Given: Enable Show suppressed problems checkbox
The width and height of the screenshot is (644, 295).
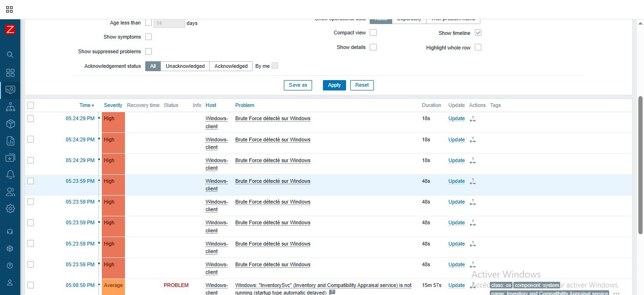Looking at the screenshot, I should 149,51.
